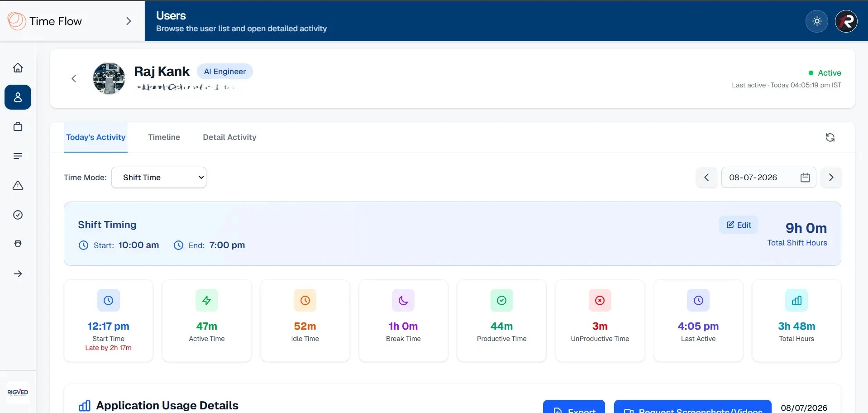This screenshot has width=868, height=413.
Task: Click the Start Time card clock icon
Action: coord(109,300)
